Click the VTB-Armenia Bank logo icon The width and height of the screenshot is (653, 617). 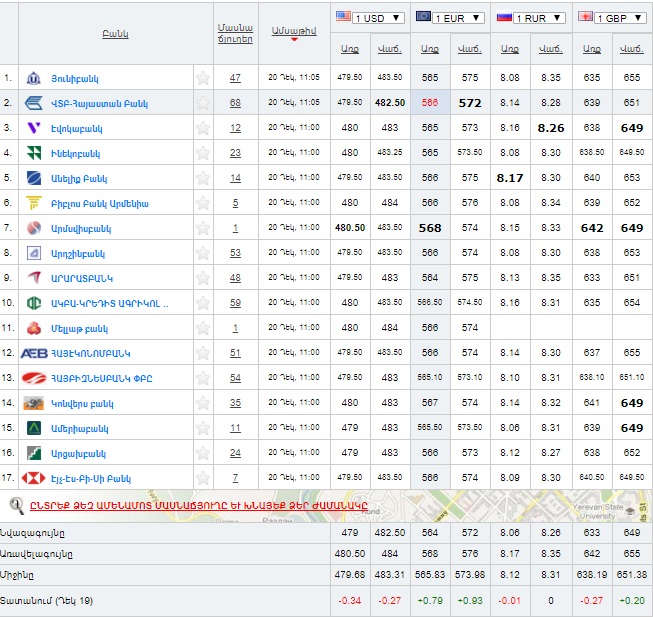point(33,103)
